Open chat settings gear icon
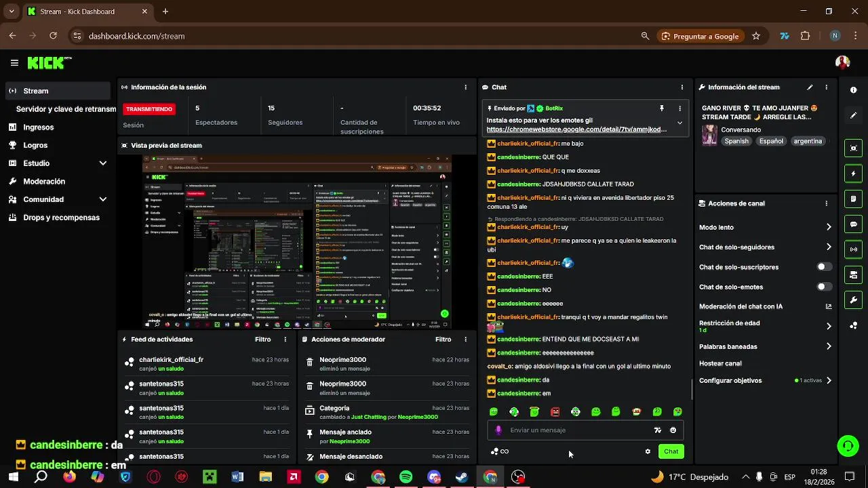 (x=648, y=451)
